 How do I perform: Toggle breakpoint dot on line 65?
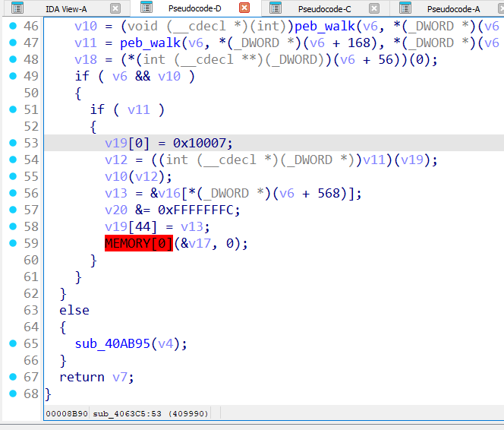(x=12, y=343)
